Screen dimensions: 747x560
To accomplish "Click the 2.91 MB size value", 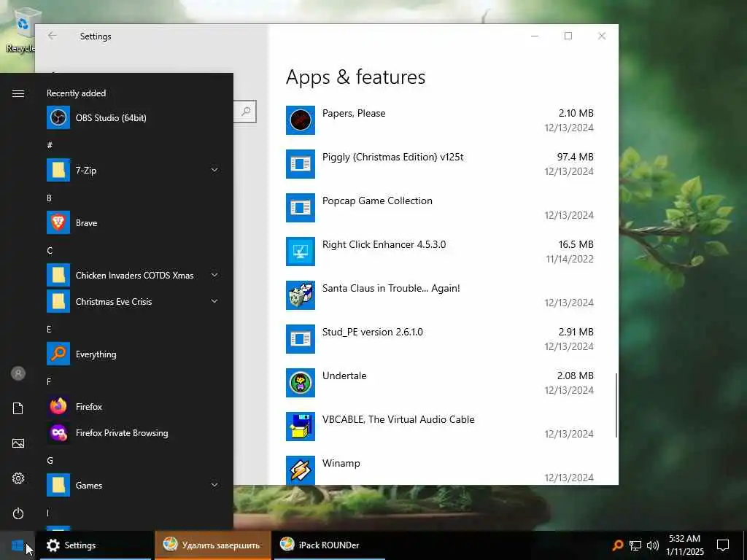I will click(576, 332).
